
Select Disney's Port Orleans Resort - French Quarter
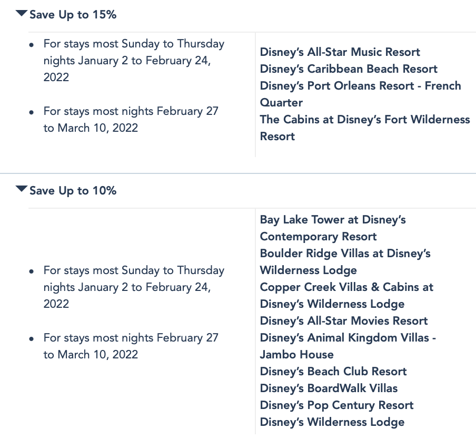(x=360, y=86)
